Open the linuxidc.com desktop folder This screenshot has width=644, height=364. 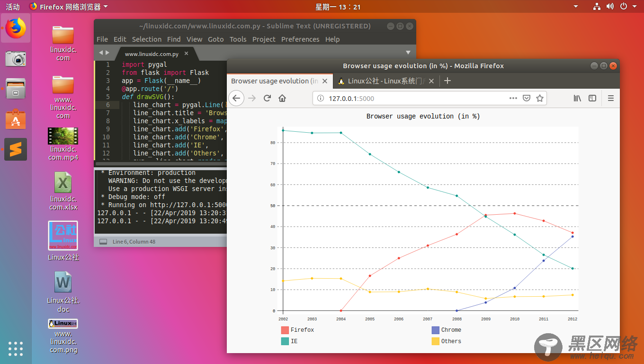click(x=63, y=43)
